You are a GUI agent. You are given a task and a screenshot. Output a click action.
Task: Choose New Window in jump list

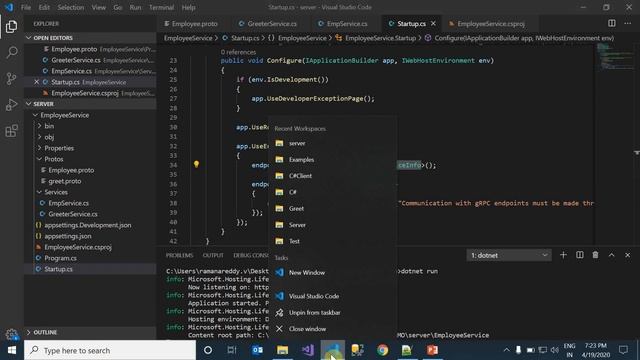click(333, 272)
